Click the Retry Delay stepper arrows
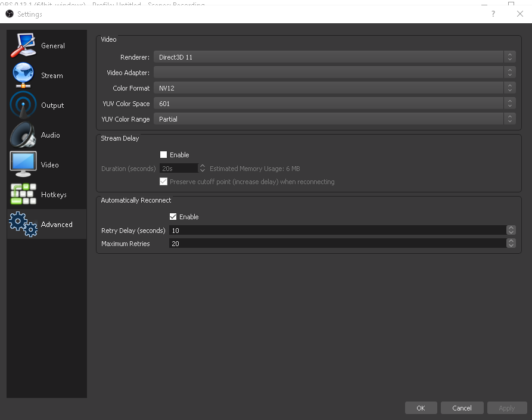 511,230
